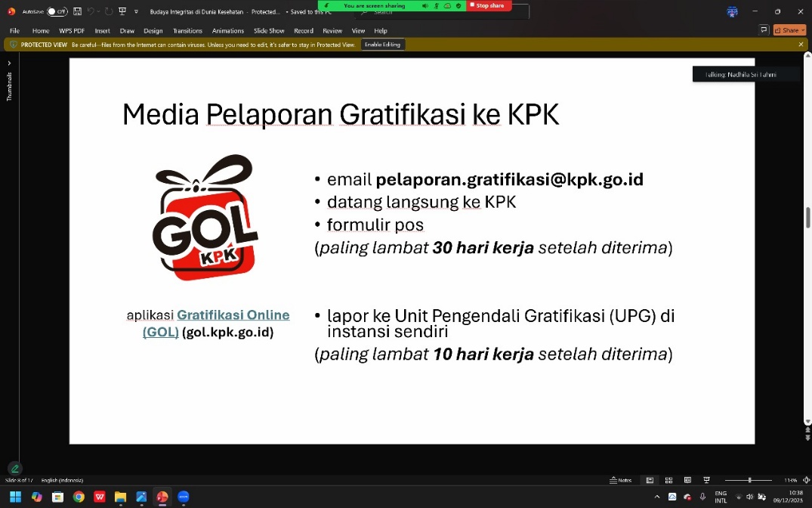Expand the Thumbnails pane

tap(10, 63)
